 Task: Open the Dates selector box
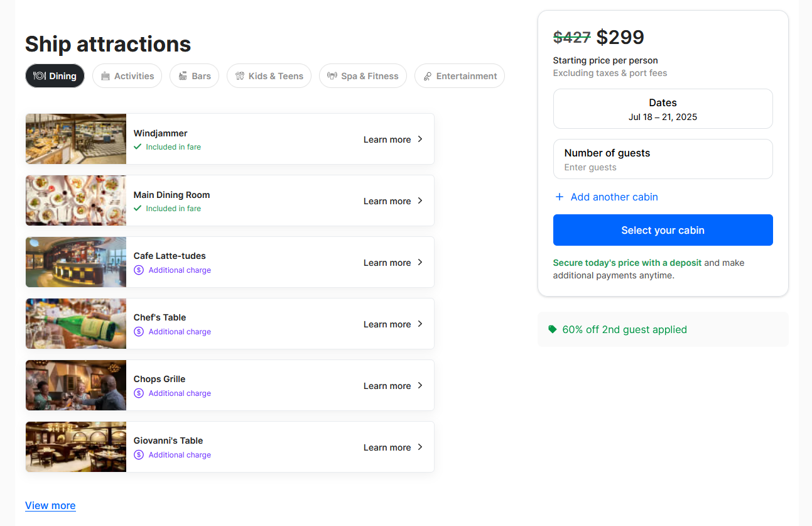[x=663, y=109]
